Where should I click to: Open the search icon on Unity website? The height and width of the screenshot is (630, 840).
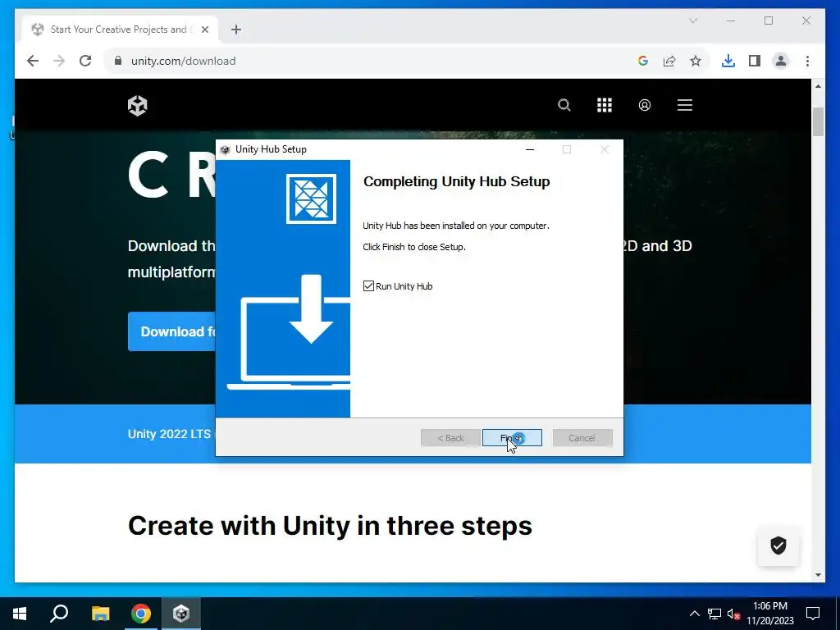click(564, 105)
